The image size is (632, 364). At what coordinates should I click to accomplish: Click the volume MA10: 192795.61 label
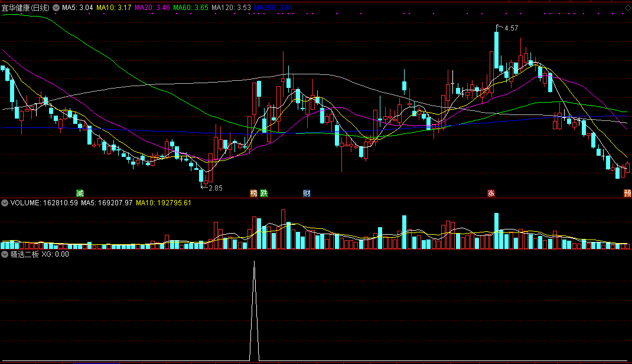(x=163, y=203)
